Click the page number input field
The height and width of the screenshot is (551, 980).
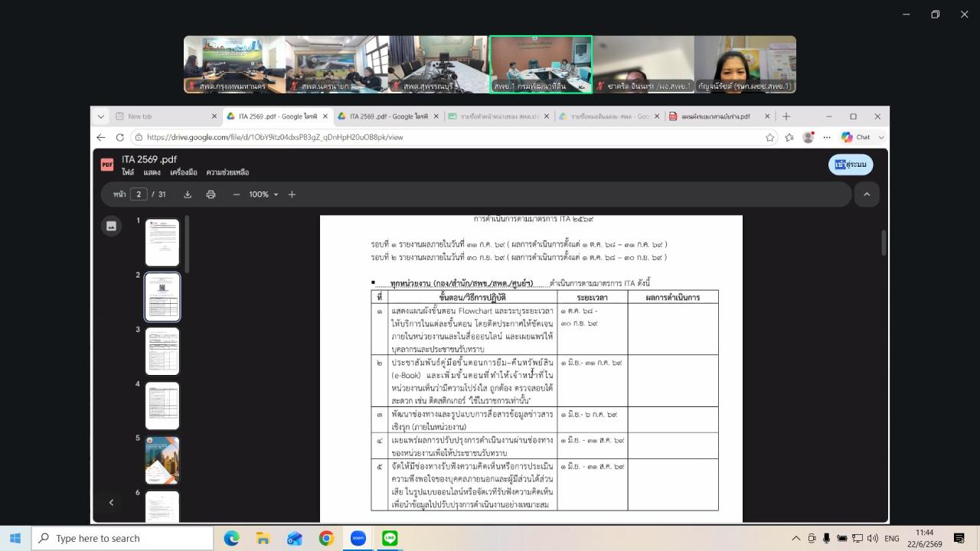(139, 194)
